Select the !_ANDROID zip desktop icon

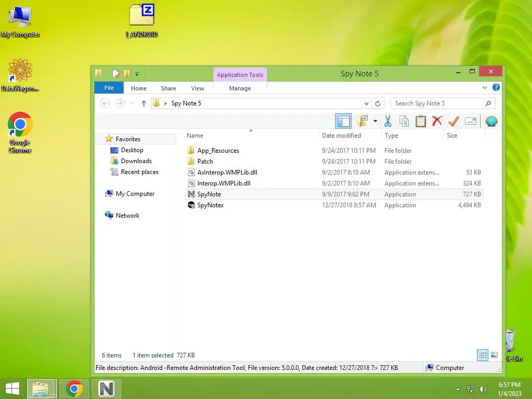pos(141,21)
